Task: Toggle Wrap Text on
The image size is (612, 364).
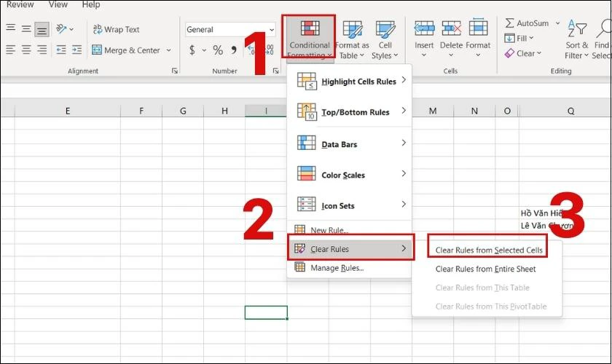Action: point(117,29)
